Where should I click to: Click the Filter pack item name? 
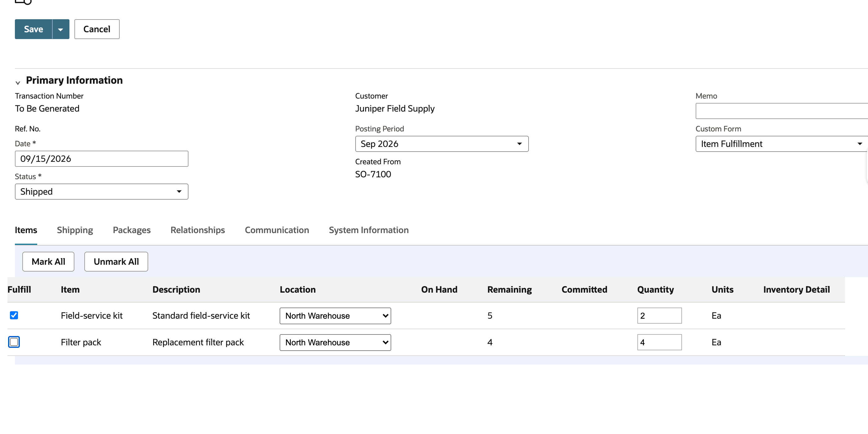pyautogui.click(x=81, y=342)
